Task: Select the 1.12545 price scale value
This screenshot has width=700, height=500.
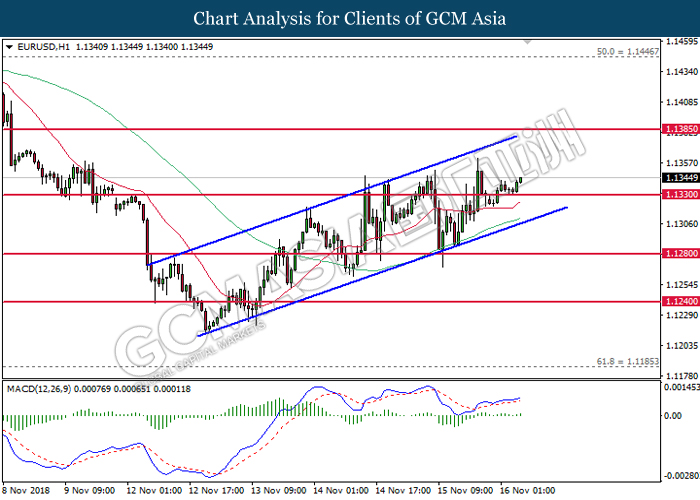Action: click(x=682, y=285)
